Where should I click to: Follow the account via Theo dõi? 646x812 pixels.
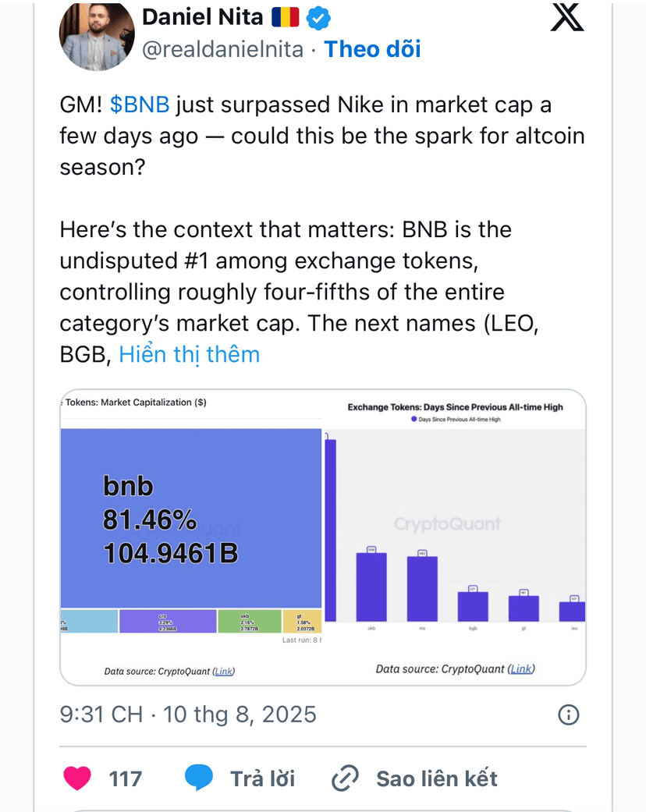click(x=372, y=49)
